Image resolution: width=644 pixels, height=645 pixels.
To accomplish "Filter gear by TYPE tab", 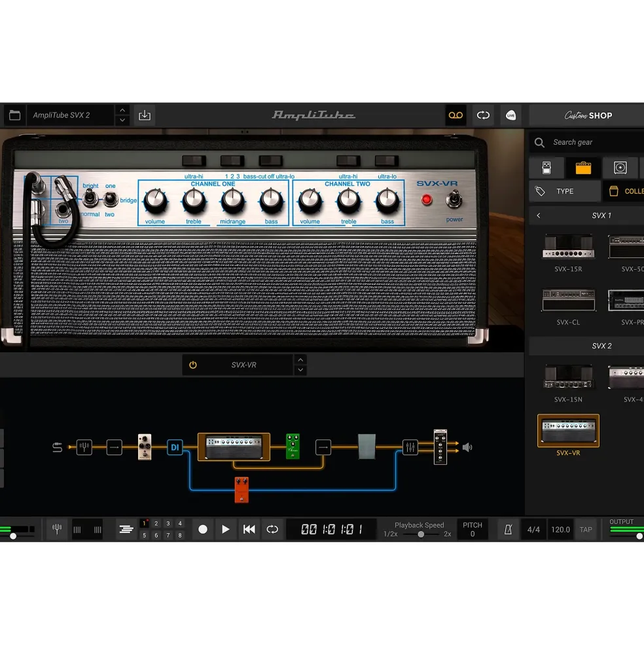I will 565,191.
